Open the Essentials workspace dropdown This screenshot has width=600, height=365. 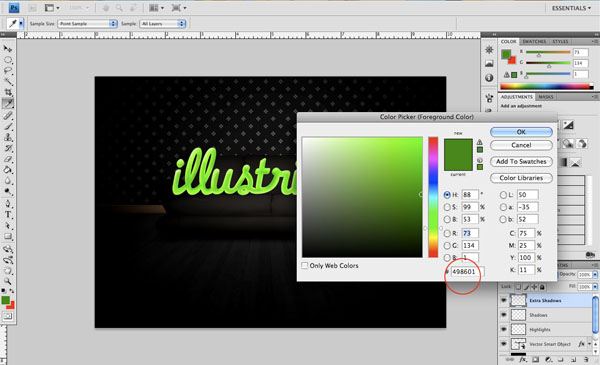[x=571, y=8]
